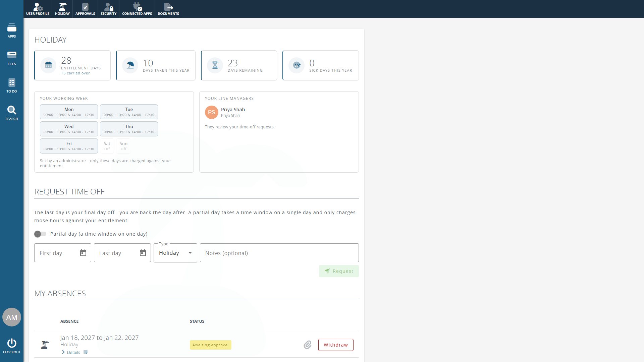The width and height of the screenshot is (644, 362).
Task: Open the Apps sidebar icon
Action: click(12, 30)
